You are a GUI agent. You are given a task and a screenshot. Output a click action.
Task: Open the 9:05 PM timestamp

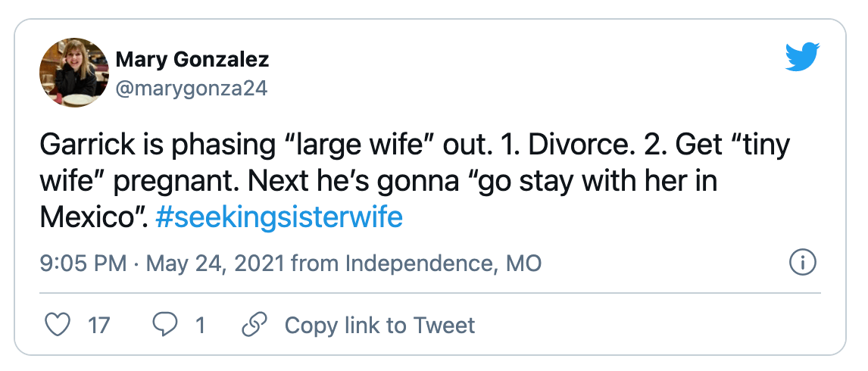click(x=83, y=263)
